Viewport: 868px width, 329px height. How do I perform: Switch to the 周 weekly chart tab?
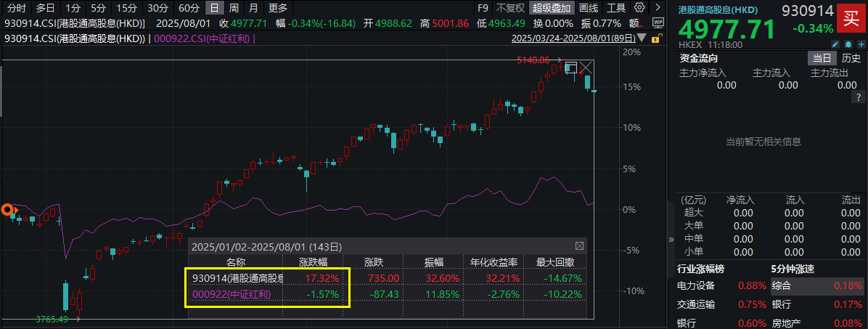tap(233, 8)
